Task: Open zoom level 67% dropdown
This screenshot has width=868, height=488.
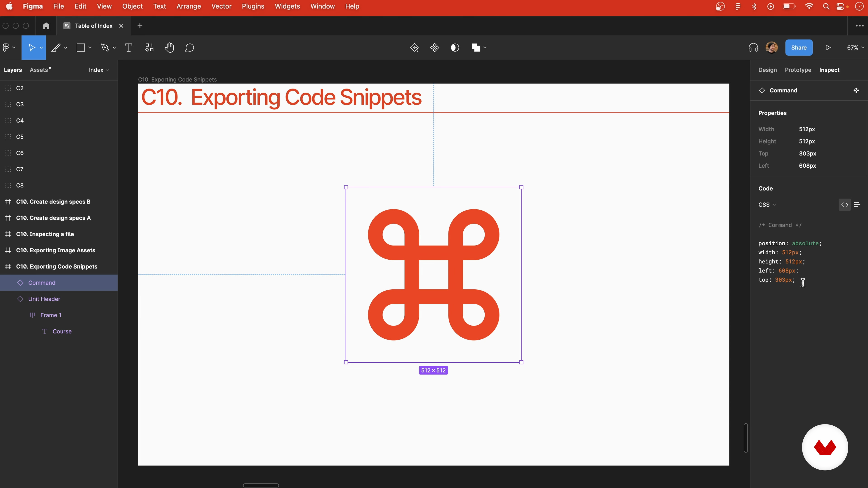Action: [x=856, y=47]
